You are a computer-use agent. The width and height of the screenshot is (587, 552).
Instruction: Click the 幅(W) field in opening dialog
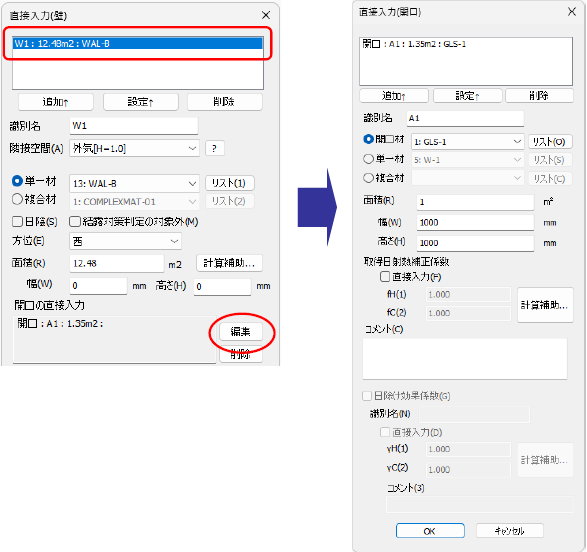(x=475, y=223)
